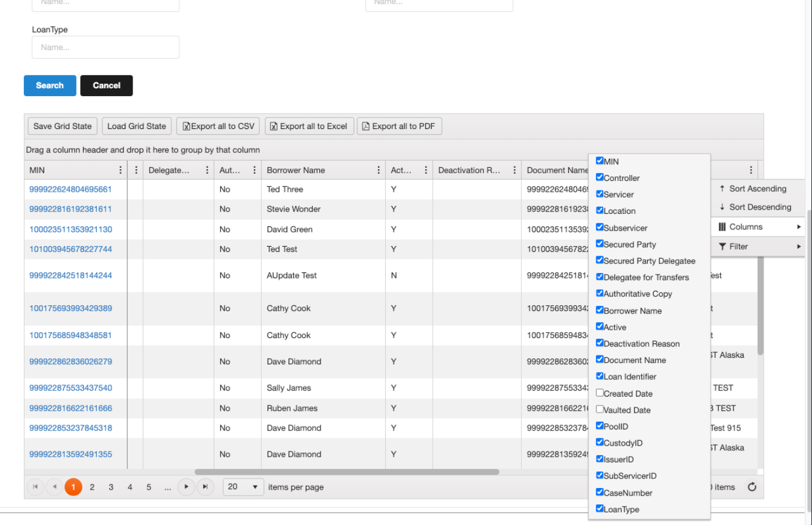
Task: Toggle the Delegatee for Transfers checkbox
Action: point(600,277)
